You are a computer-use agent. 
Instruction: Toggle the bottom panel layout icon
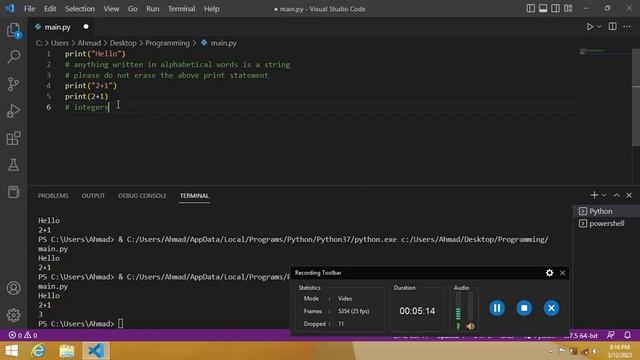click(x=543, y=9)
